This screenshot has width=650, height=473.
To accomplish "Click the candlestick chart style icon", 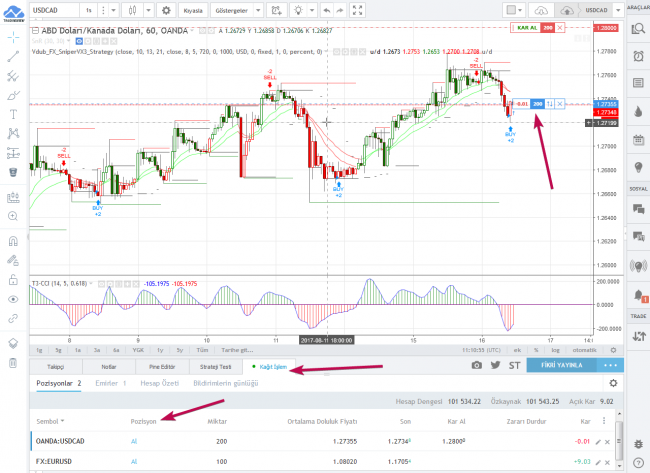I will pos(133,10).
